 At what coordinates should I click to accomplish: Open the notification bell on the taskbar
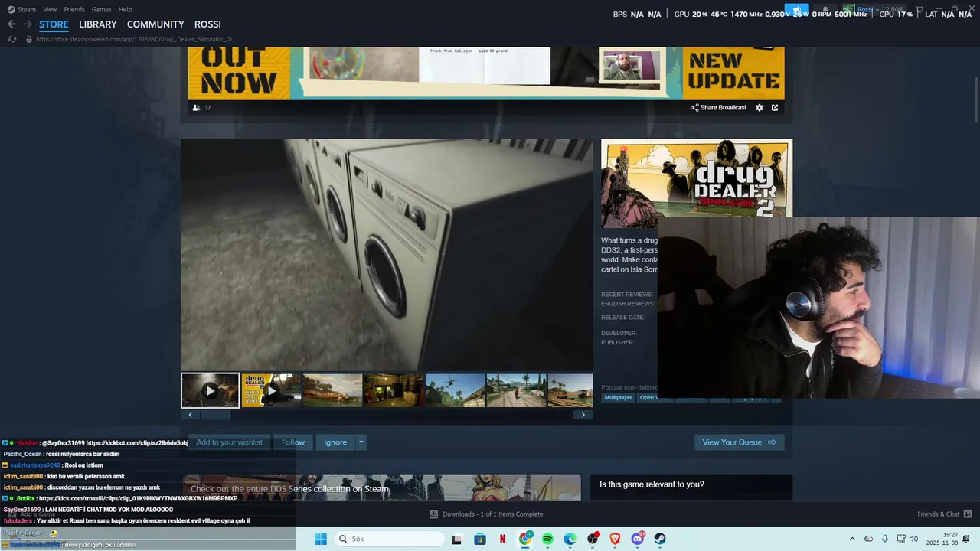pyautogui.click(x=967, y=539)
